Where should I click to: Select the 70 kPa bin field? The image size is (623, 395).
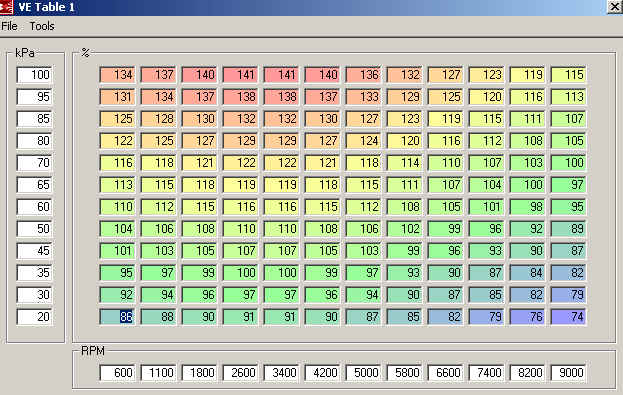[x=35, y=163]
